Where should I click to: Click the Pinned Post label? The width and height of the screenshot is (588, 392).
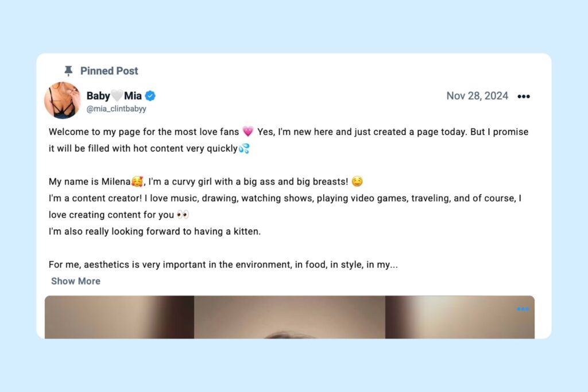point(109,71)
